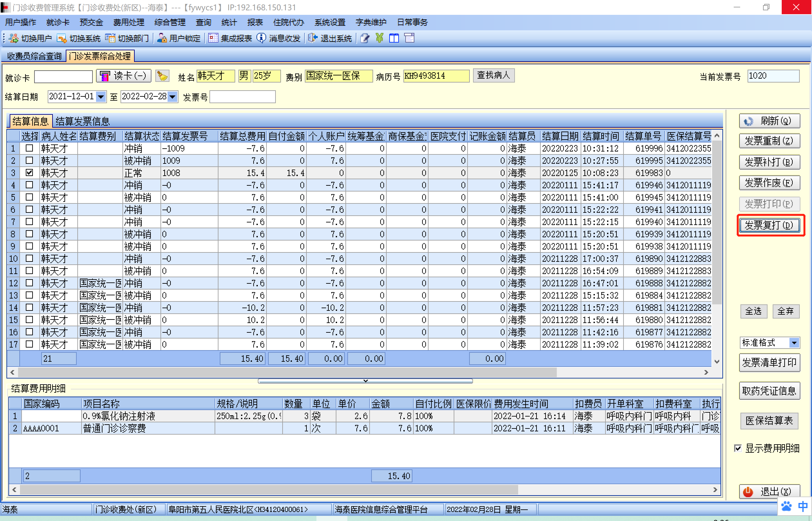Click the 消息收发 info toolbar icon

pyautogui.click(x=261, y=38)
